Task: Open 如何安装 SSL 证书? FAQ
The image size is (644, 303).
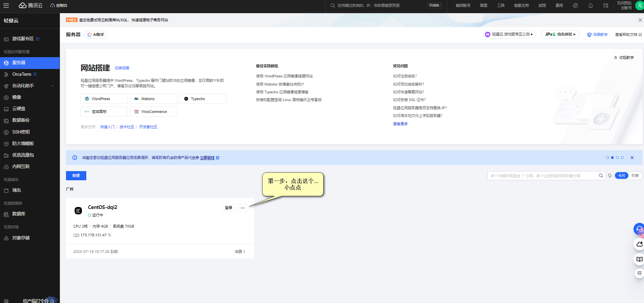Action: [x=409, y=100]
